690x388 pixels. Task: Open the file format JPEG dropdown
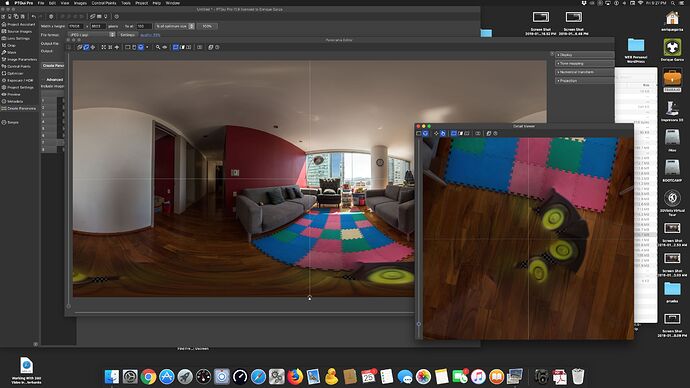click(x=92, y=35)
